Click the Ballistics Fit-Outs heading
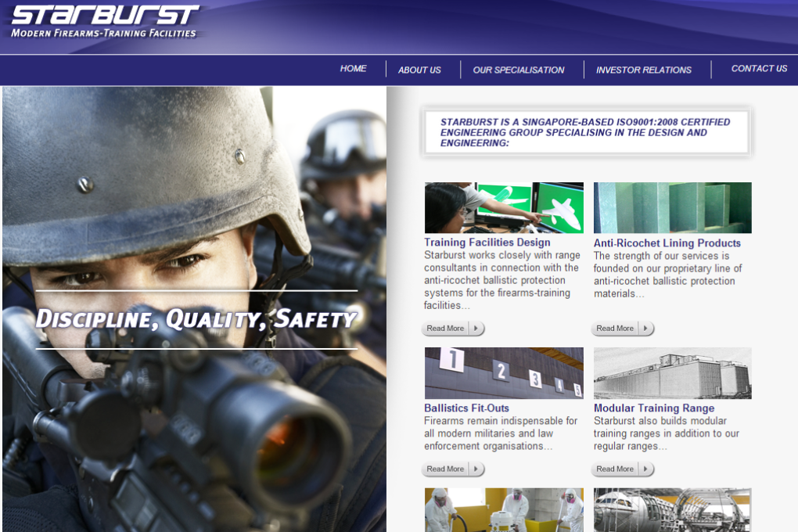This screenshot has width=798, height=532. [466, 408]
